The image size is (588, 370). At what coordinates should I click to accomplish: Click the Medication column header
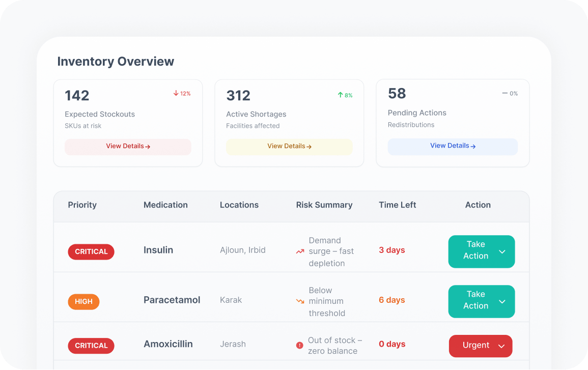165,205
